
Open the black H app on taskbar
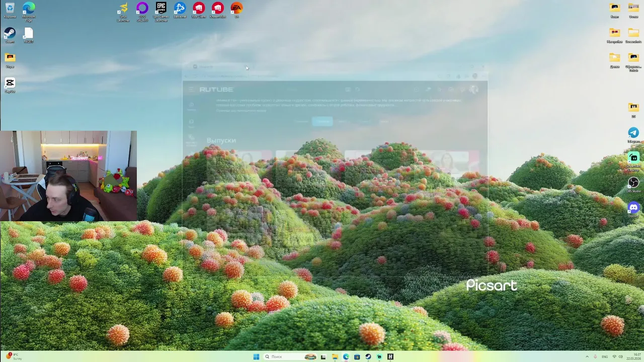[390, 356]
